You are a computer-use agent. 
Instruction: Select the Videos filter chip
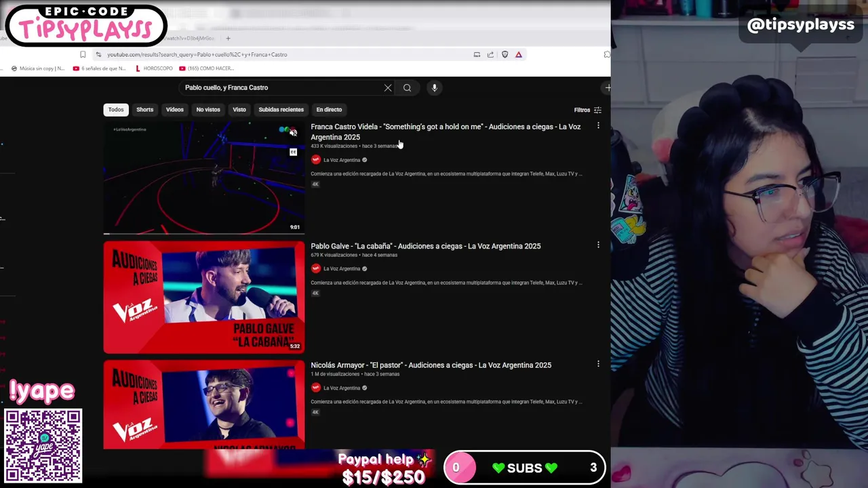tap(175, 109)
